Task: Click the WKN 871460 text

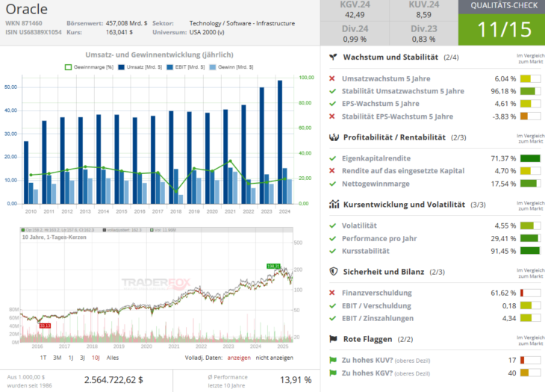Action: click(x=24, y=23)
